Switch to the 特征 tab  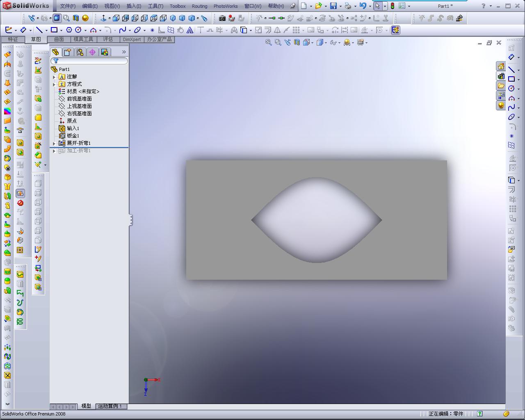click(13, 39)
